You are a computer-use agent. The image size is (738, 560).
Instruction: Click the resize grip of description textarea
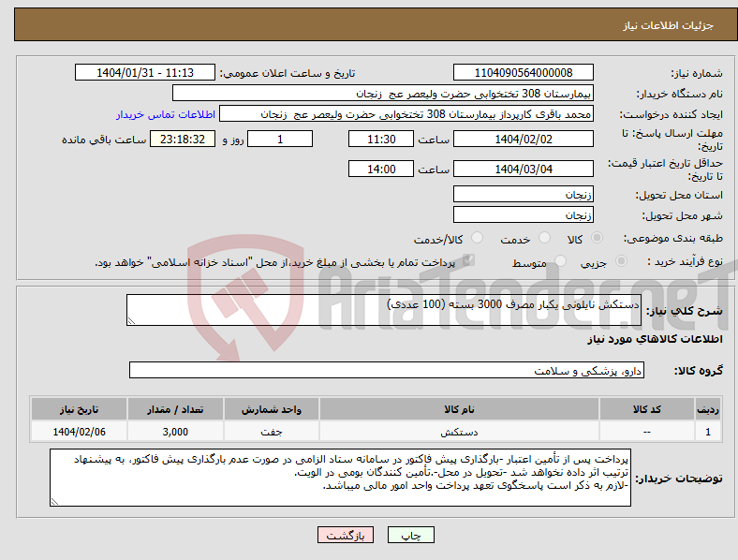pos(131,320)
